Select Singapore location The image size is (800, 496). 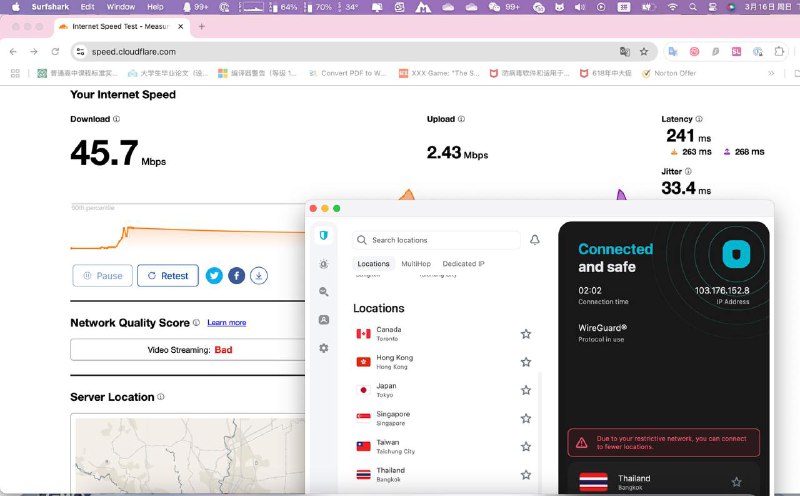443,418
